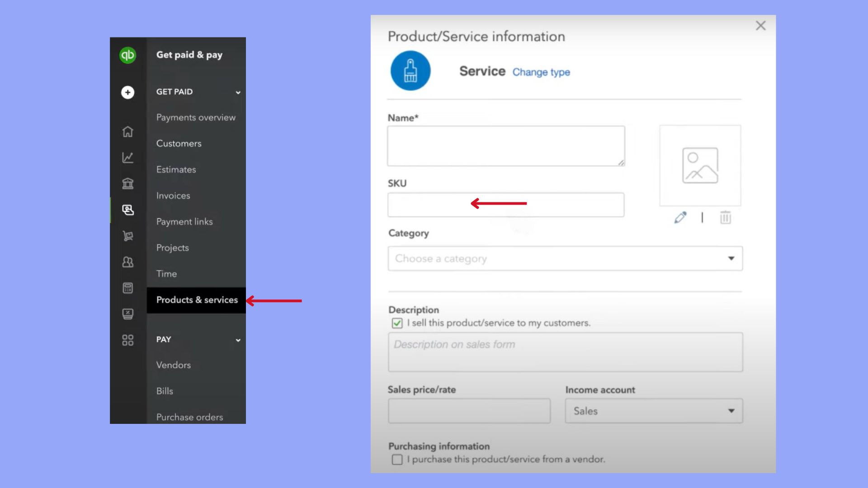Collapse the GET PAID section
868x488 pixels.
click(x=238, y=92)
